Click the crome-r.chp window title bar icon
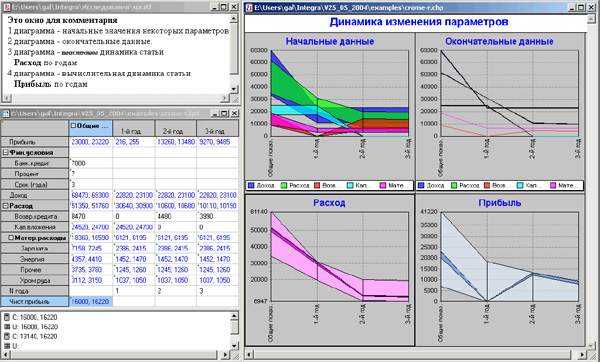600x362 pixels. click(249, 7)
